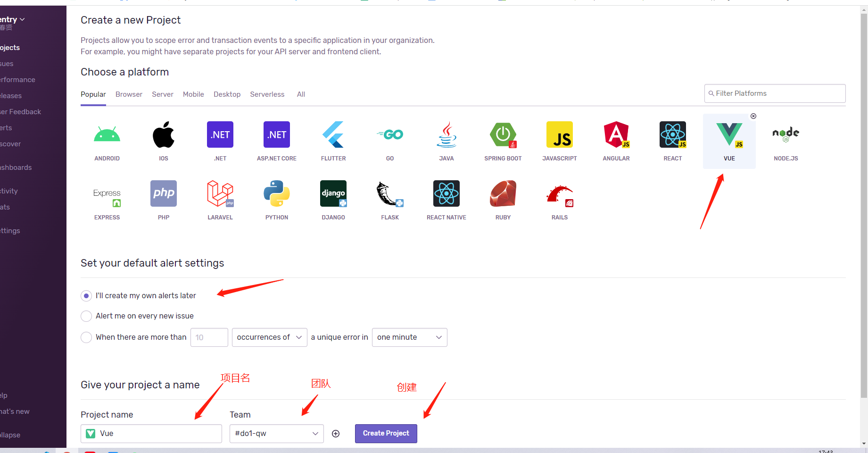
Task: Open the 'one minute' interval dropdown
Action: [410, 337]
